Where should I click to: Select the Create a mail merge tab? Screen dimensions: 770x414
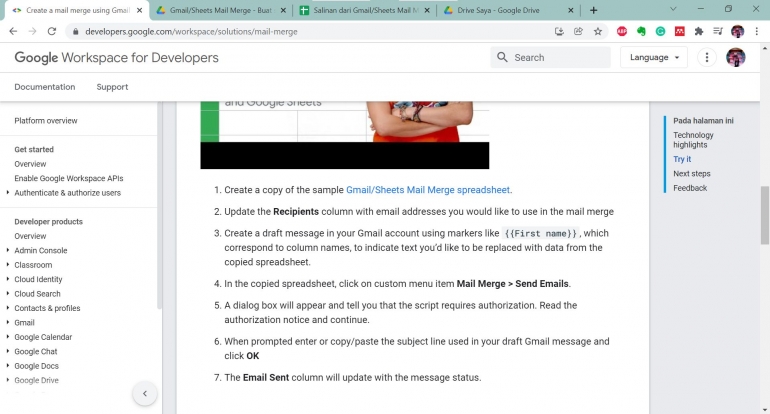[77, 10]
